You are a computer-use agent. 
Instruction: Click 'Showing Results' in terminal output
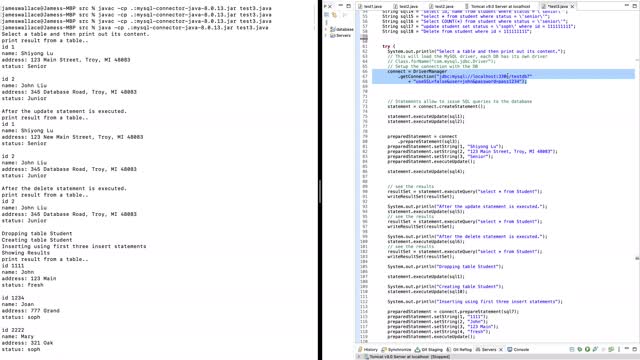(x=26, y=253)
